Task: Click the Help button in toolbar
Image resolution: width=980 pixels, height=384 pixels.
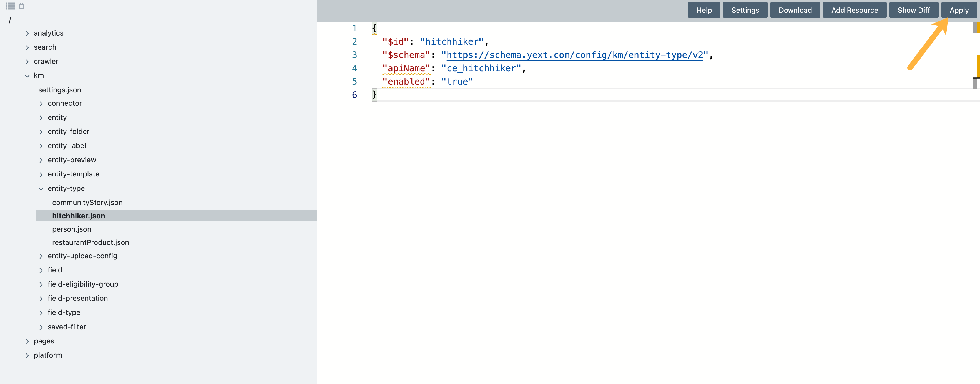Action: coord(704,9)
